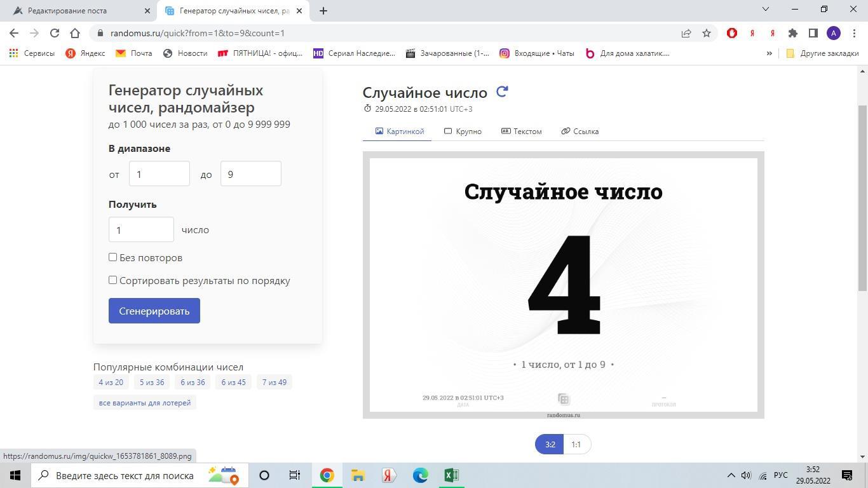Enable Сортировать результаты по порядку checkbox
868x488 pixels.
[113, 280]
